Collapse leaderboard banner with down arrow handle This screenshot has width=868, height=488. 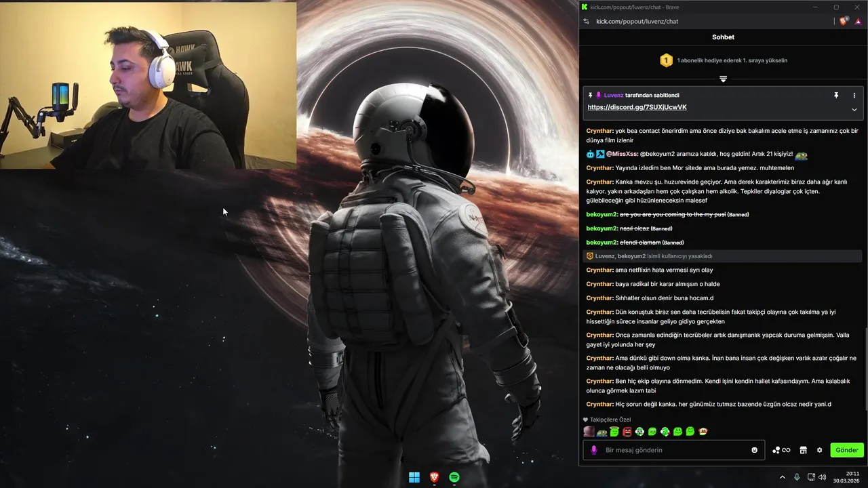coord(723,79)
